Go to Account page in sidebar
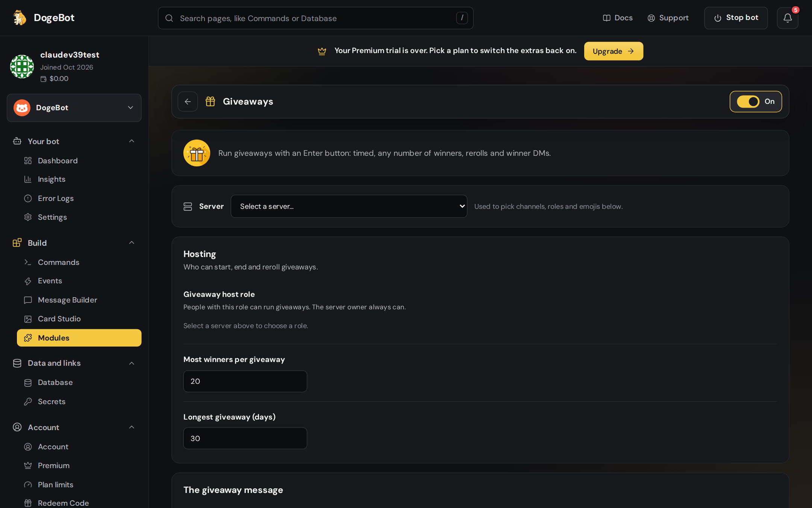Screen dimensions: 812x508 79,447
